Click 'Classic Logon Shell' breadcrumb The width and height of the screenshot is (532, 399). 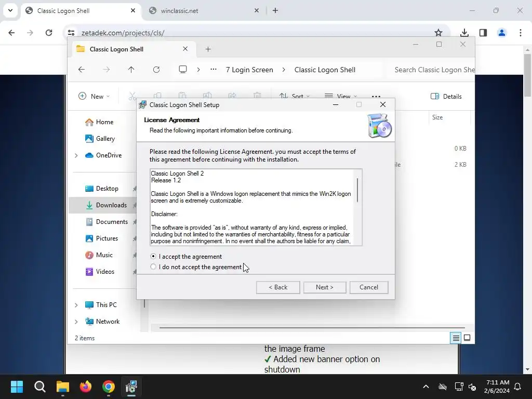pyautogui.click(x=325, y=70)
